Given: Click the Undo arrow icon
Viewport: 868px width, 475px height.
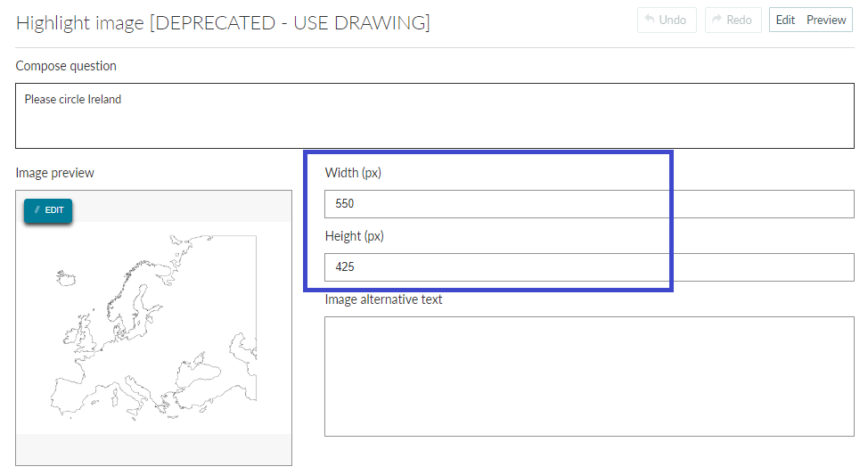Looking at the screenshot, I should tap(650, 20).
